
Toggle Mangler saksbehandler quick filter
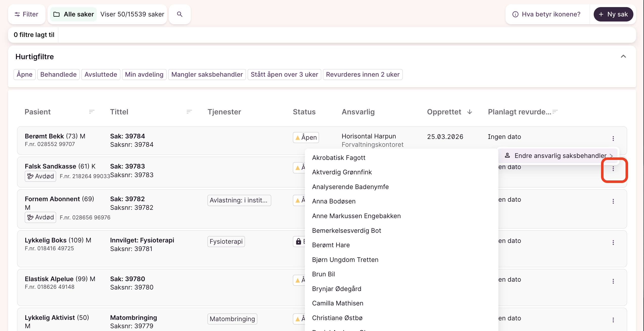pos(207,74)
